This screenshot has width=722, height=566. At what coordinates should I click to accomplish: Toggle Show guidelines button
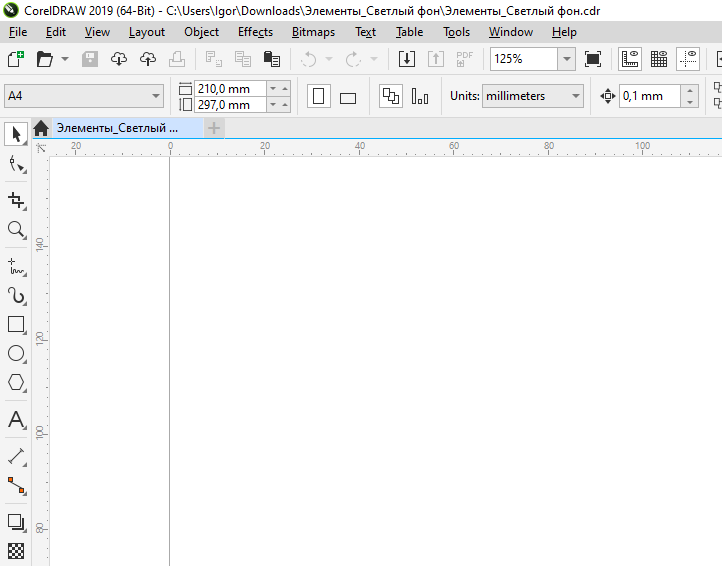coord(688,59)
